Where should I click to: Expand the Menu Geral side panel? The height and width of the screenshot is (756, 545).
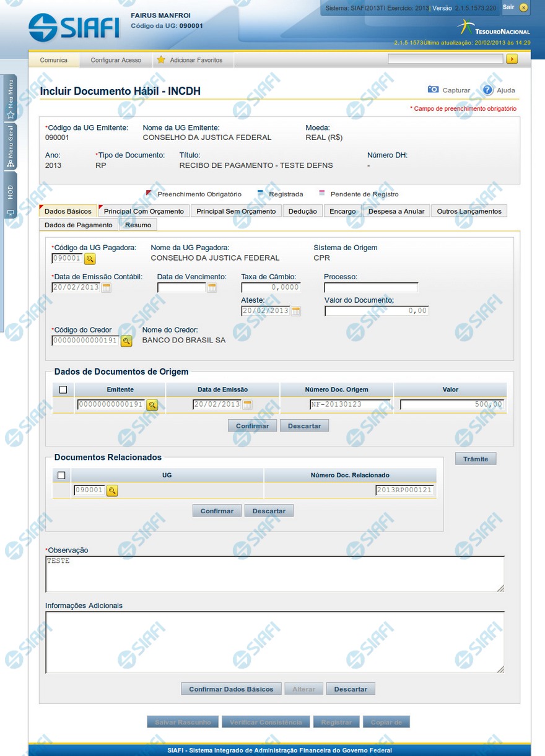click(x=10, y=146)
